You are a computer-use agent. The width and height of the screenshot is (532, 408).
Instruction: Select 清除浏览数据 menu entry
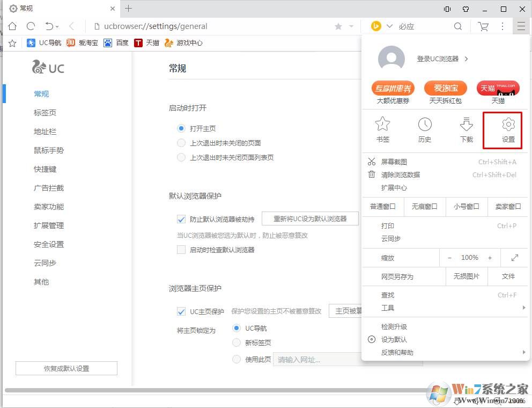[401, 174]
